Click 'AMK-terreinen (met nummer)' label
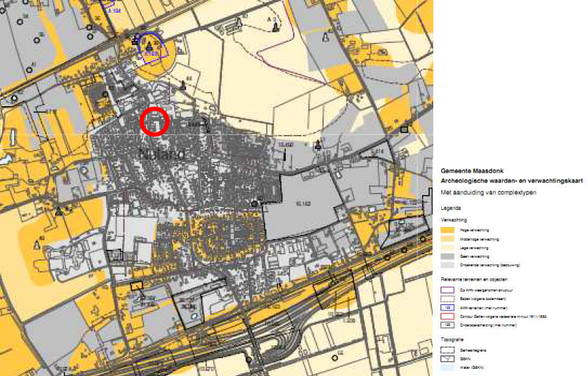Screen dimensions: 588x376 [483, 308]
